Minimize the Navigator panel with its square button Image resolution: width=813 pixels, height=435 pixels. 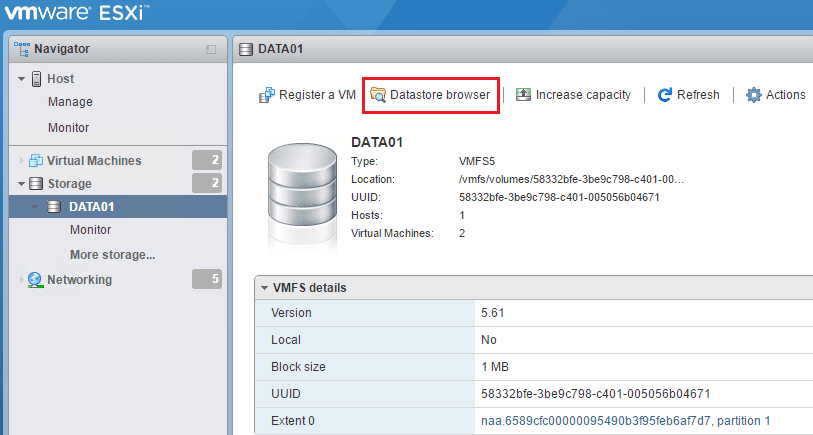[x=211, y=49]
